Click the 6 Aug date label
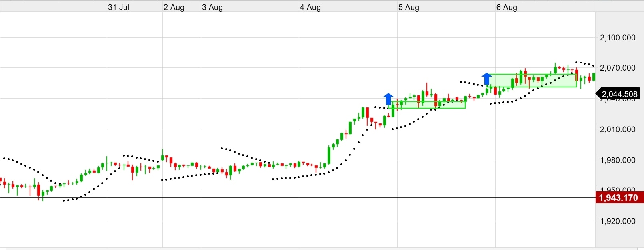644x250 pixels. [x=507, y=7]
